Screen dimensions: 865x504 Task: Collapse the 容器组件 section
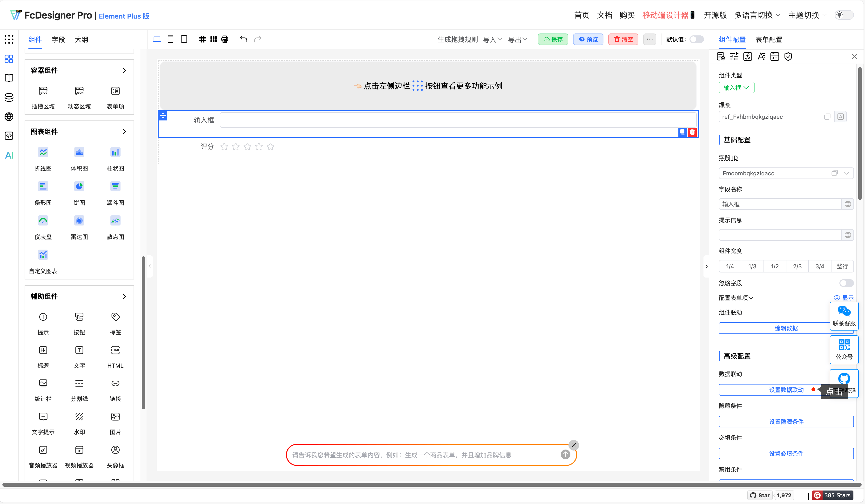(124, 70)
